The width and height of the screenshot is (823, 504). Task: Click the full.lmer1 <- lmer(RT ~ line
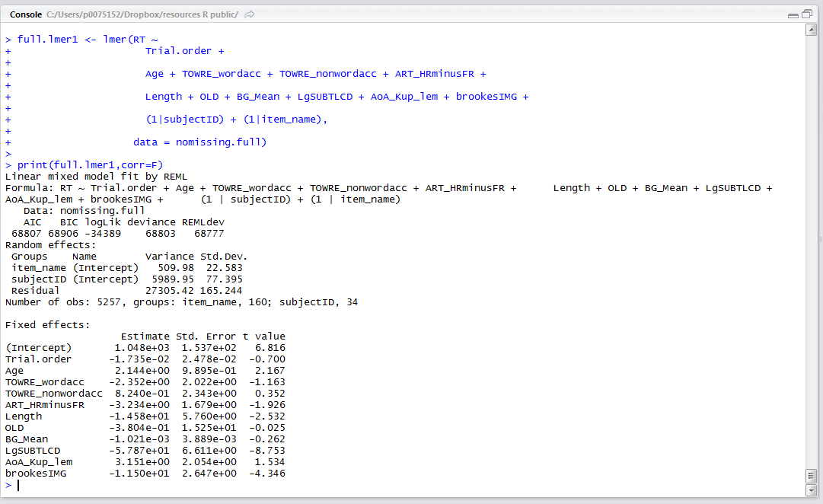[87, 40]
